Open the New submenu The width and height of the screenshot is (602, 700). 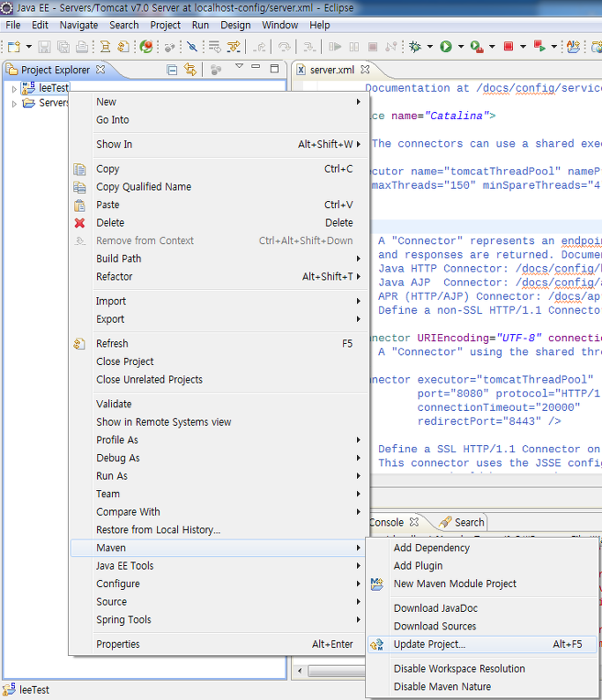pyautogui.click(x=219, y=102)
